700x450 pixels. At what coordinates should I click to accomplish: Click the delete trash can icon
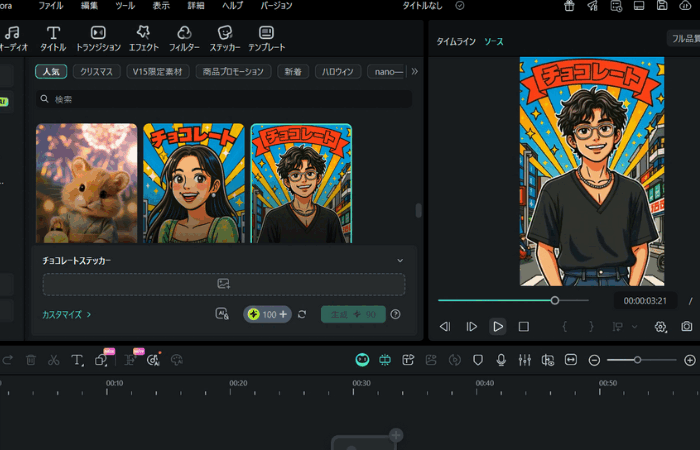[x=31, y=360]
